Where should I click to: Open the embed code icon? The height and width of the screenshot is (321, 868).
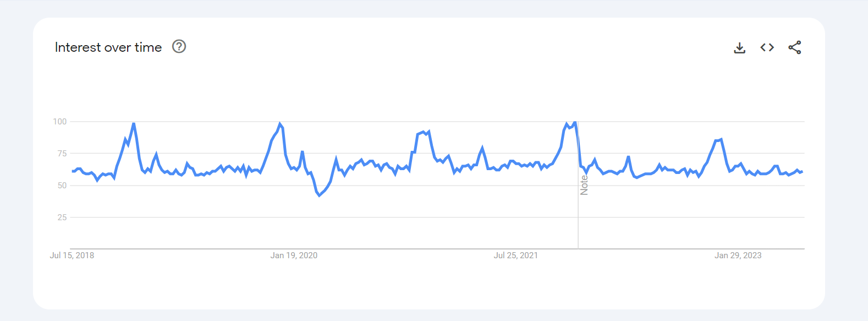(x=767, y=47)
